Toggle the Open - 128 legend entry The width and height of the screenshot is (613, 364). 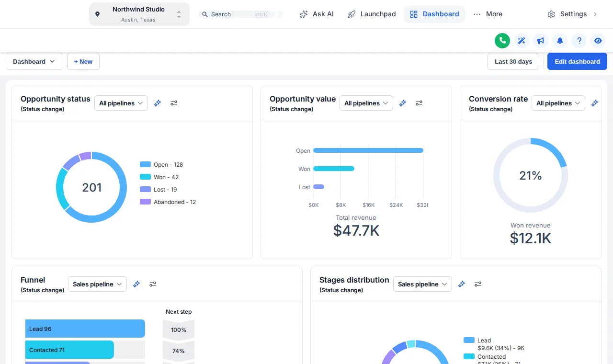click(x=161, y=165)
